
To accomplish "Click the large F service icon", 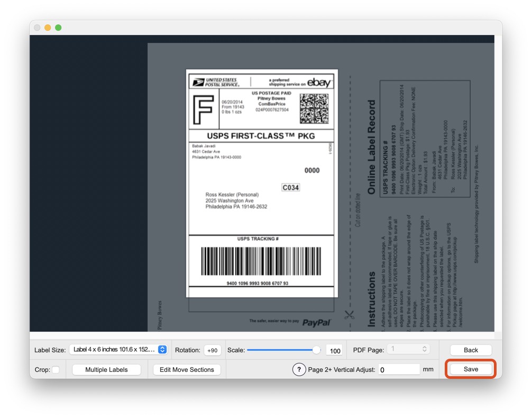I will pos(204,110).
